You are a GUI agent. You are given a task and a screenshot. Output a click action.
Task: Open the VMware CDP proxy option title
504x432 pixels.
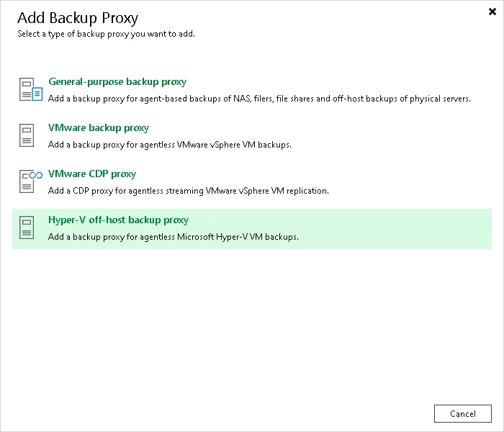point(92,174)
